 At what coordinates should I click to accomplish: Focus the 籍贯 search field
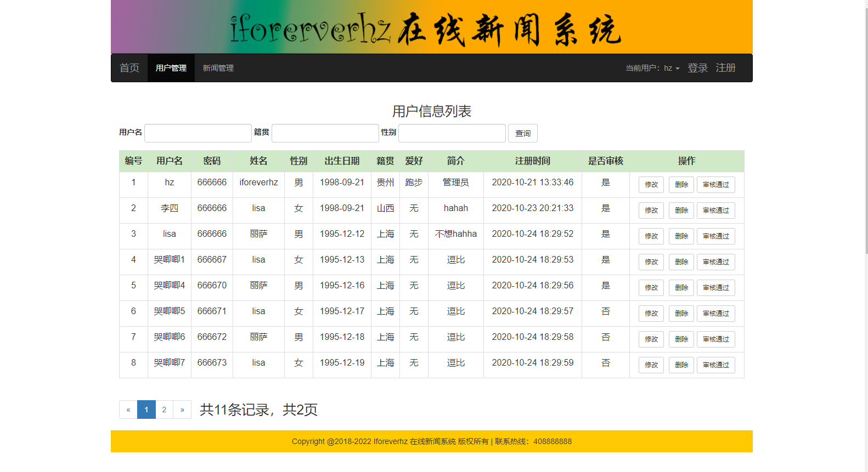pos(325,133)
